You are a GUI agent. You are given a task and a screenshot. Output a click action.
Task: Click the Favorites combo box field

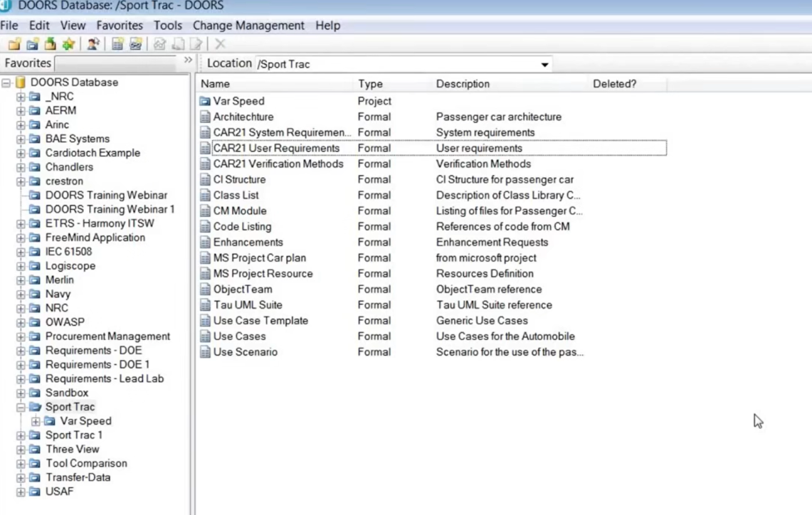[x=116, y=63]
